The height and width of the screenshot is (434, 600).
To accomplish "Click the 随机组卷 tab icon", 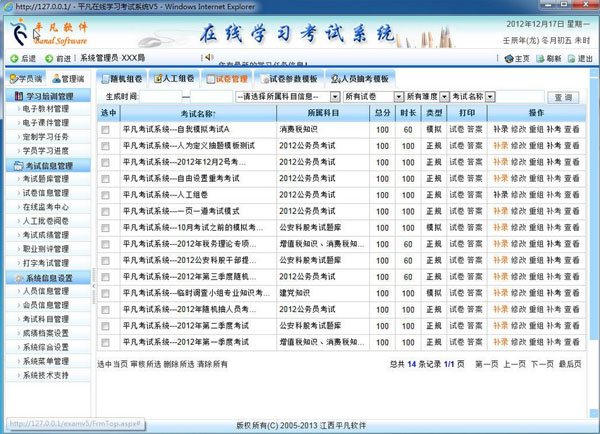I will (x=105, y=79).
